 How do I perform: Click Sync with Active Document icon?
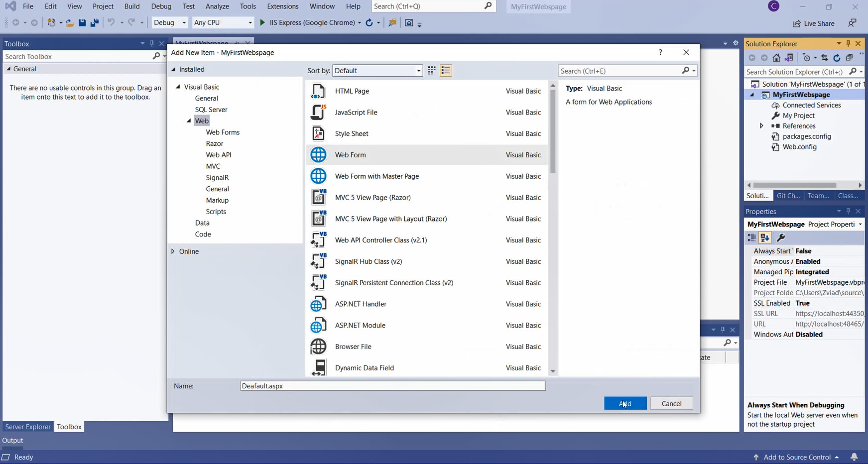click(x=824, y=58)
